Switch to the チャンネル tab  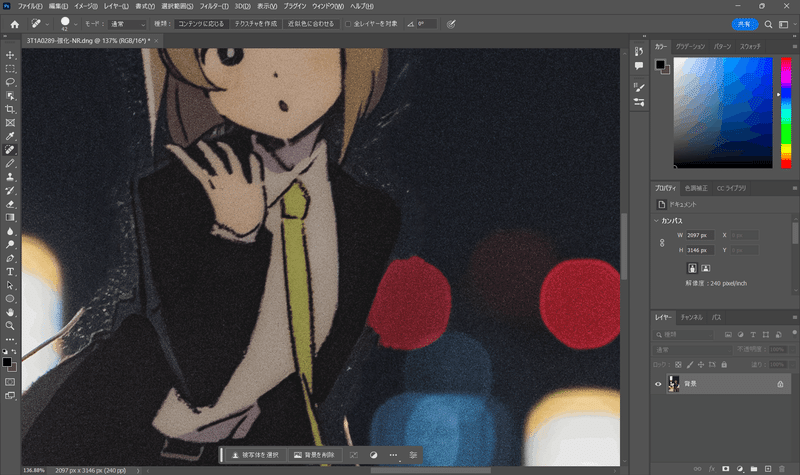(691, 317)
